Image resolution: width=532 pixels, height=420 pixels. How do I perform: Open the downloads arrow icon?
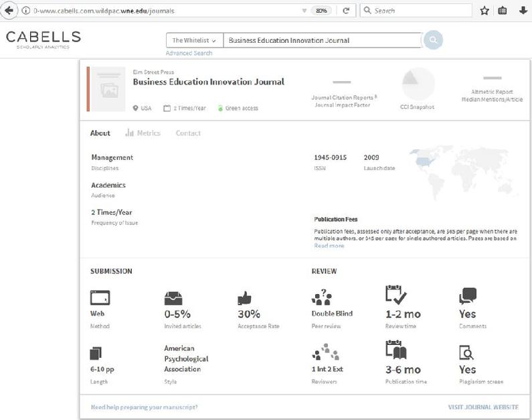(x=523, y=11)
